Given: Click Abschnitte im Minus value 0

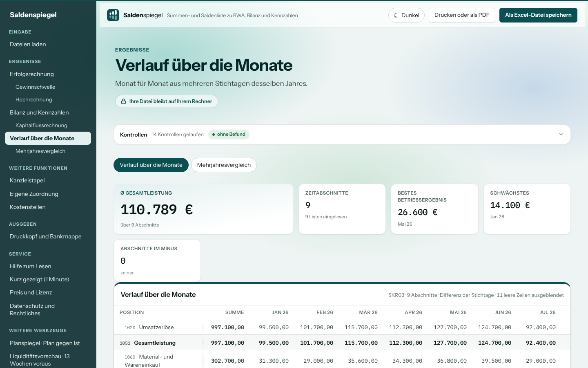Looking at the screenshot, I should pyautogui.click(x=123, y=261).
